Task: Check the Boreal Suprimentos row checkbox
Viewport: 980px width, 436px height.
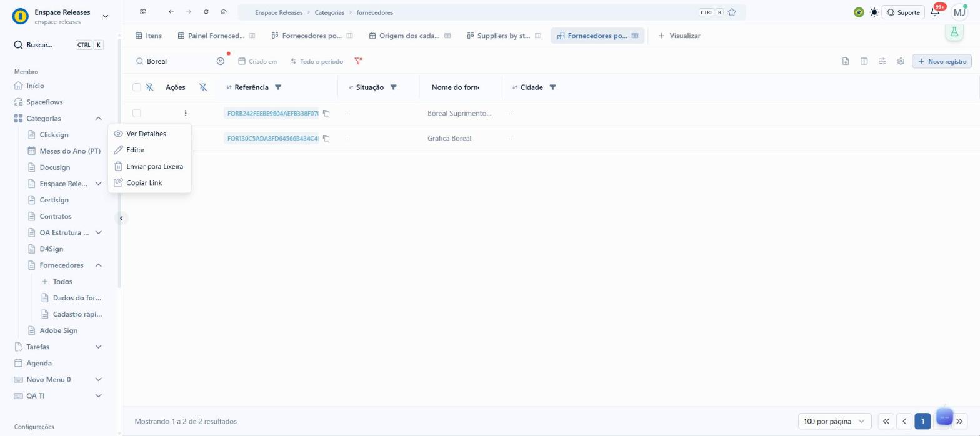Action: point(137,113)
